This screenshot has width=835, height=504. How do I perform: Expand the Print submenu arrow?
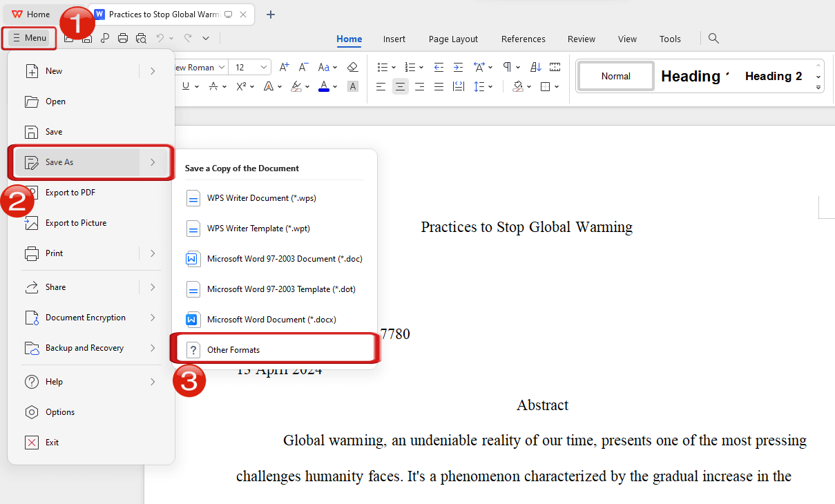[152, 253]
